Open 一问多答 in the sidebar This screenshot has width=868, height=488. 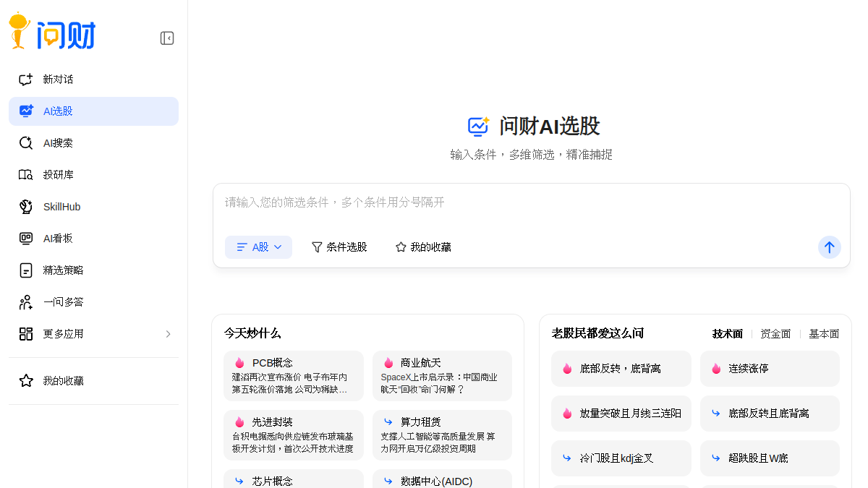(93, 302)
